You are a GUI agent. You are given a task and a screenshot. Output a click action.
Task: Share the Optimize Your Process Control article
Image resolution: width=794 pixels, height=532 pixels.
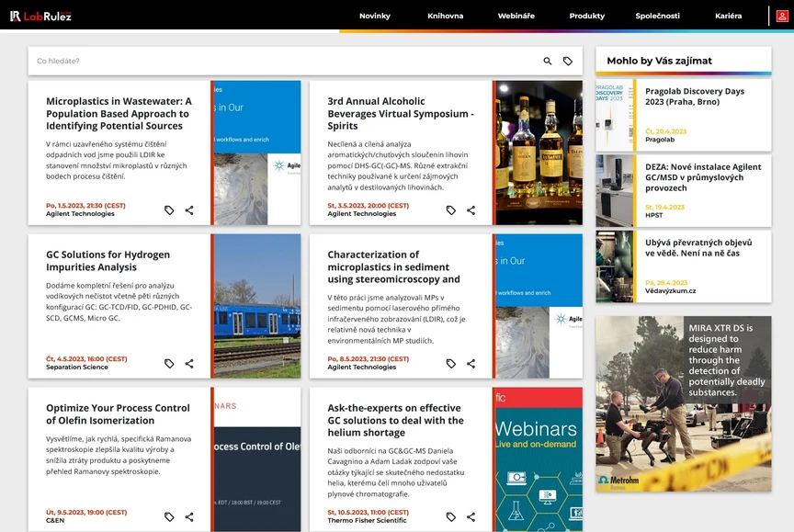[x=189, y=516]
